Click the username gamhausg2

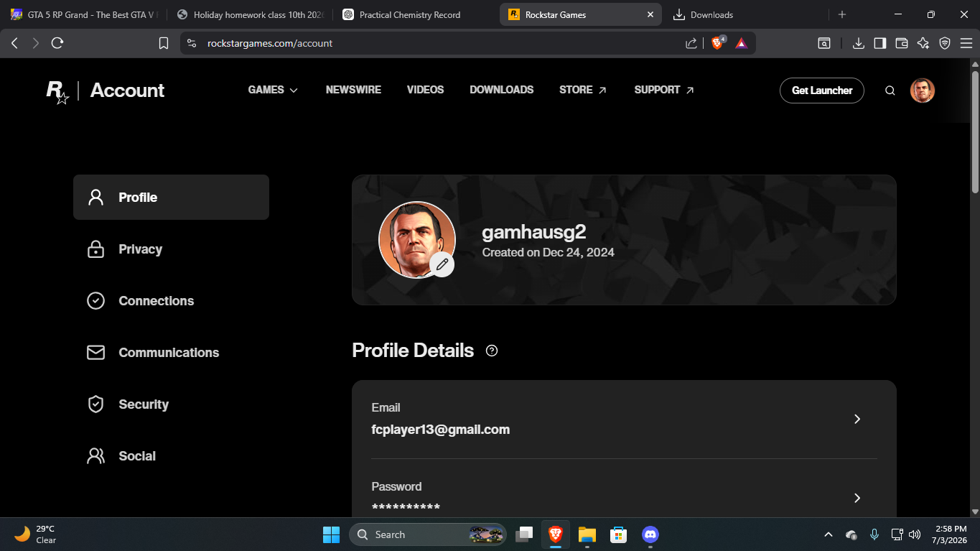click(534, 232)
